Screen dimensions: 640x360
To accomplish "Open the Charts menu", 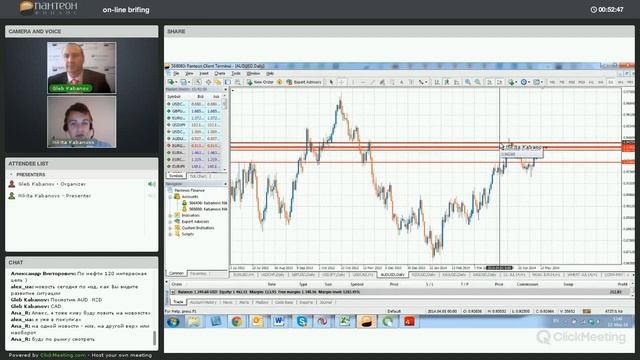I will pyautogui.click(x=220, y=73).
